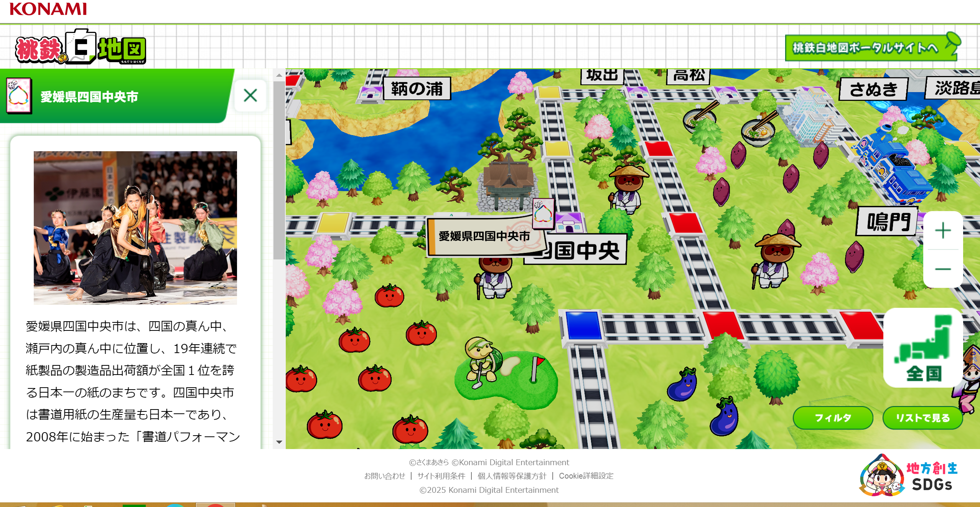Click the panel scrollbar up arrow
Image resolution: width=980 pixels, height=507 pixels.
click(x=279, y=75)
